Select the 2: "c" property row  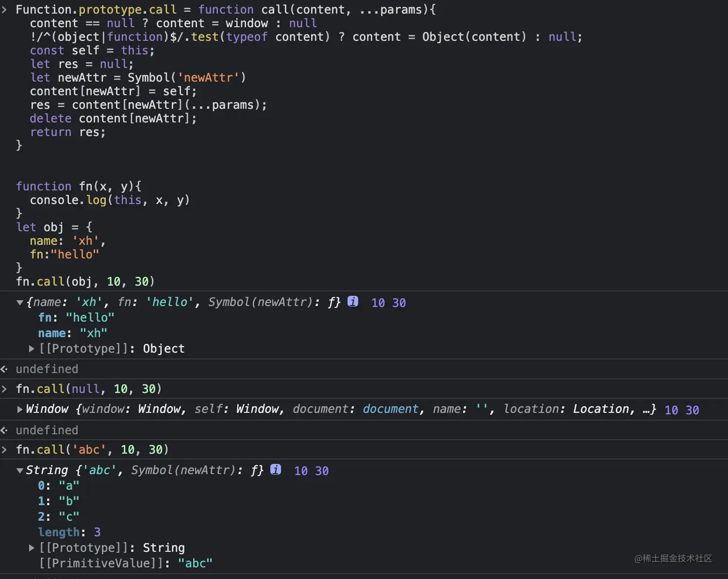coord(58,517)
